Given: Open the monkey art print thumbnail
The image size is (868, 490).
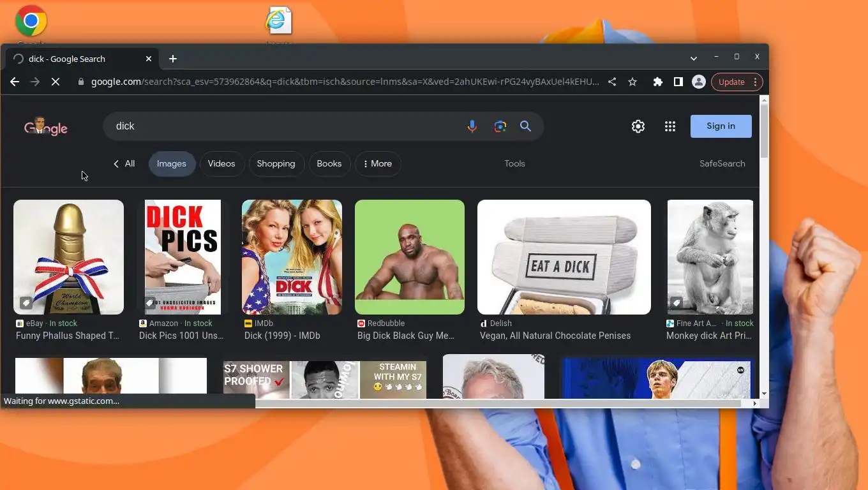Looking at the screenshot, I should 710,257.
